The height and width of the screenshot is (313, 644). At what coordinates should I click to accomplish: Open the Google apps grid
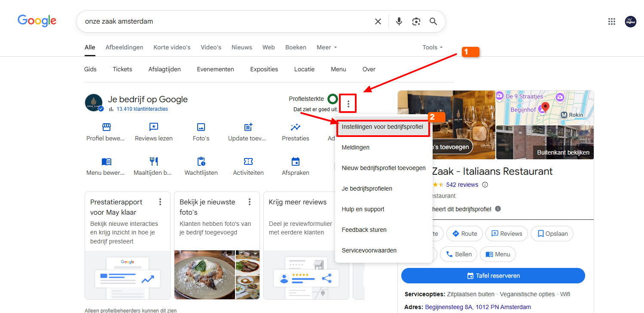tap(612, 21)
